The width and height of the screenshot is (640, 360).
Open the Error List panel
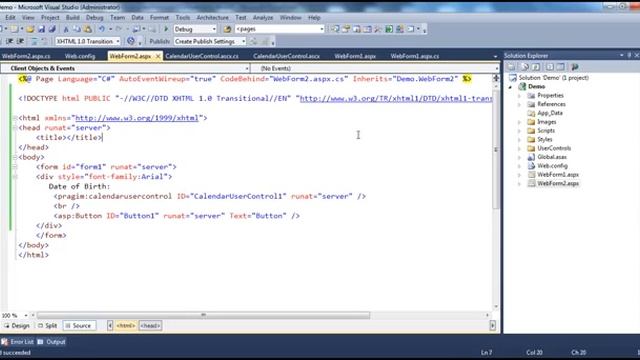[17, 342]
